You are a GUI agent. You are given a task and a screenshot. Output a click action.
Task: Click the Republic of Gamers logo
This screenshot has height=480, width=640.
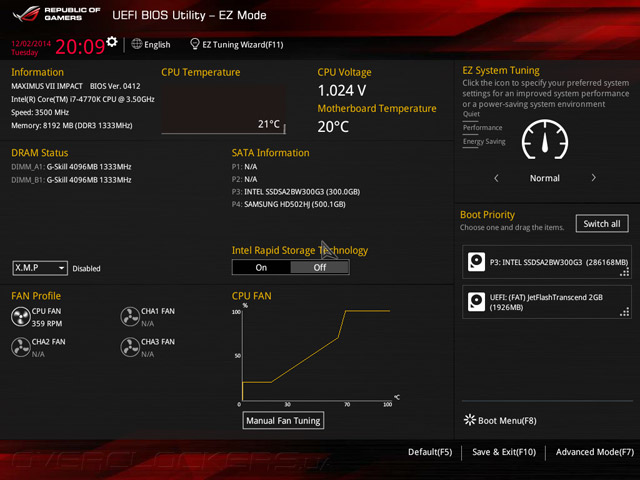point(57,14)
